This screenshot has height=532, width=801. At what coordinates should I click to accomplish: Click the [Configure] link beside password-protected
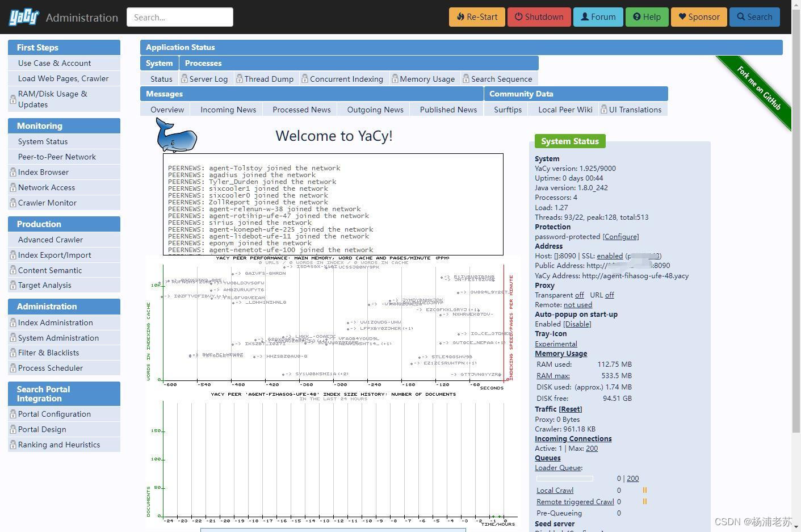click(620, 237)
